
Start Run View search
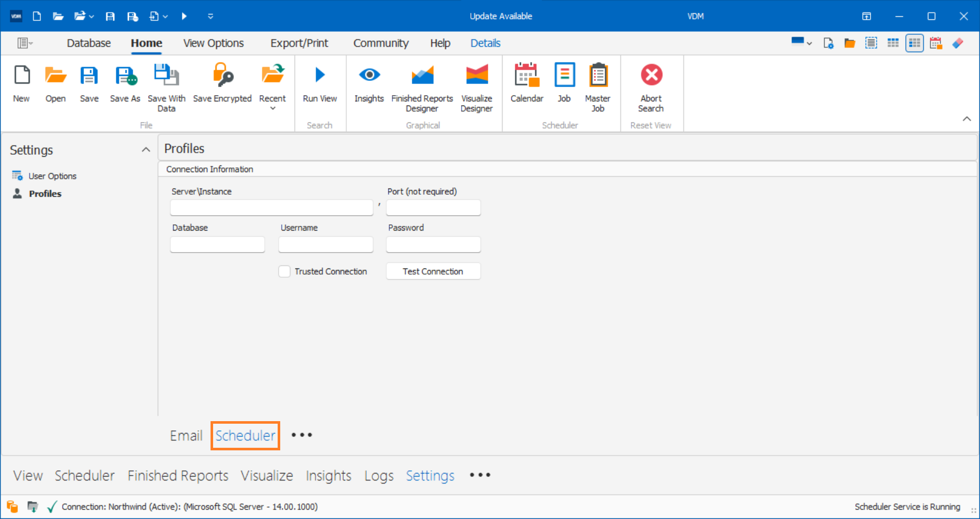[x=320, y=84]
